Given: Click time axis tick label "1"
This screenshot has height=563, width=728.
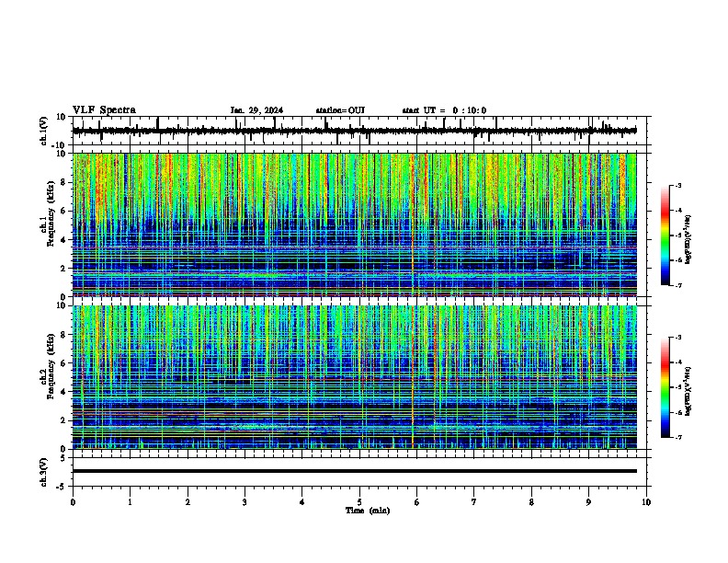Looking at the screenshot, I should [130, 502].
